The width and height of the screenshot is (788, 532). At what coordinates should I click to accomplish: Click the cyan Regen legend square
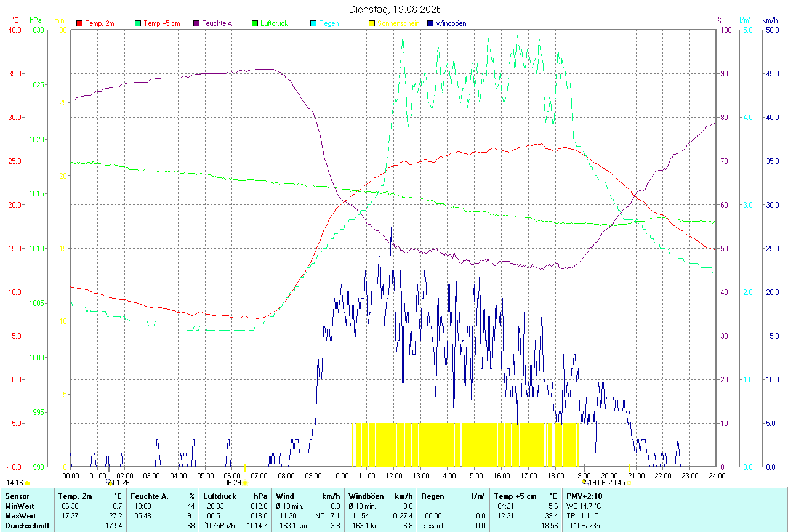[313, 23]
